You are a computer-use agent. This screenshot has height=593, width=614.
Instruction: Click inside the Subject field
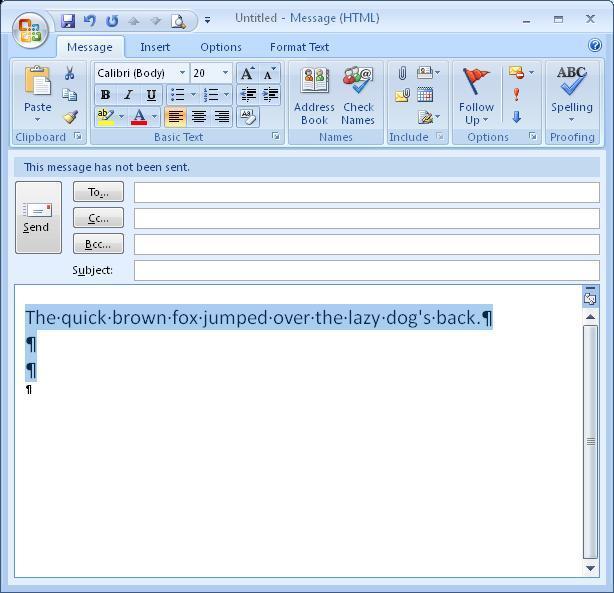pos(367,270)
